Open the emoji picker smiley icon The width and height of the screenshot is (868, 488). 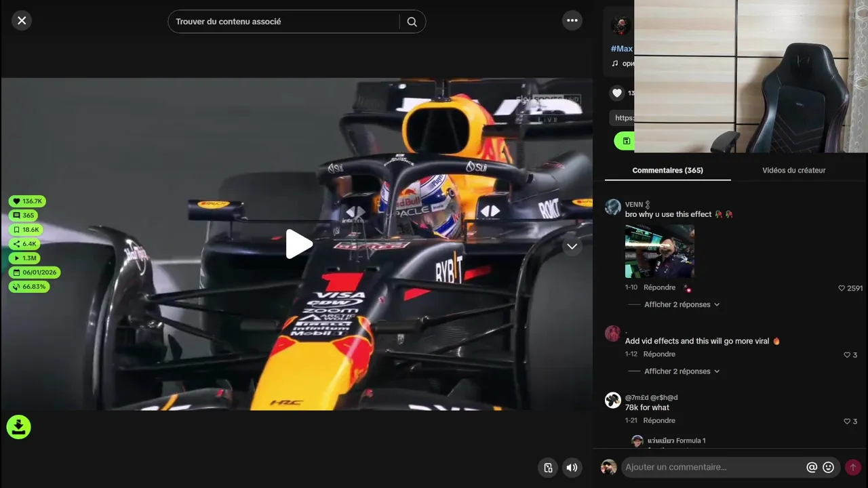828,467
